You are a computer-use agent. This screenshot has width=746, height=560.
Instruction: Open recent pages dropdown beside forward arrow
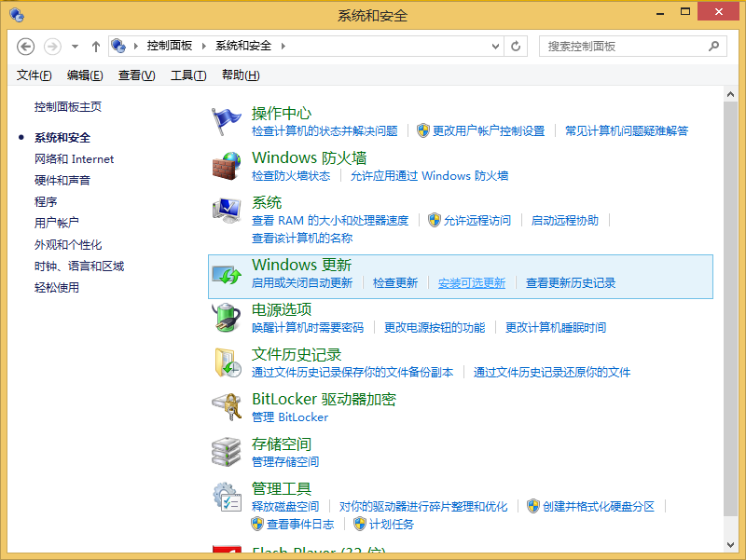point(75,46)
